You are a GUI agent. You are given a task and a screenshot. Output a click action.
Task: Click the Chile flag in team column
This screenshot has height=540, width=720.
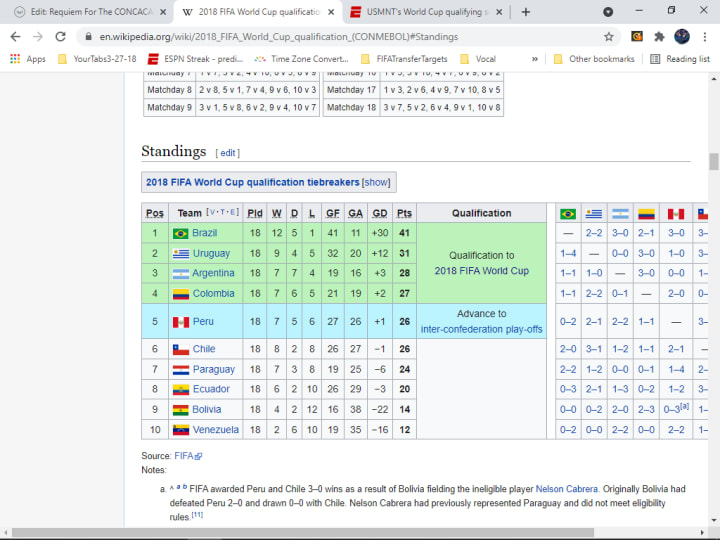pyautogui.click(x=181, y=349)
